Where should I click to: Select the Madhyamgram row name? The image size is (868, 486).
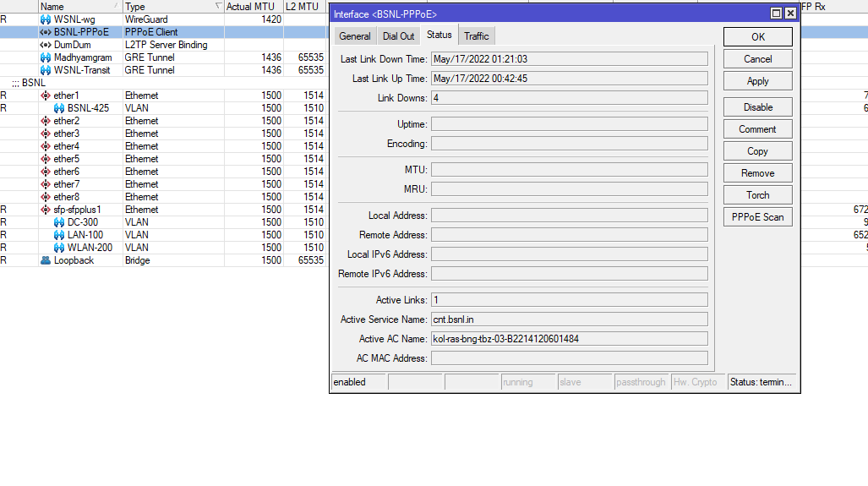83,57
